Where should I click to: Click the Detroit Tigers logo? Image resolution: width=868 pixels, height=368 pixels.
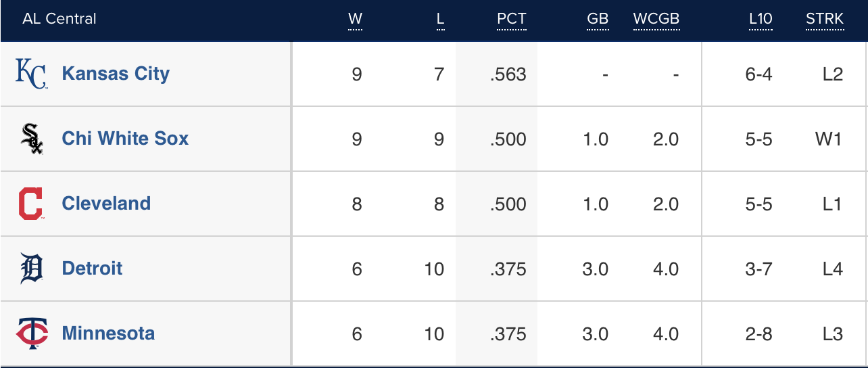(31, 269)
